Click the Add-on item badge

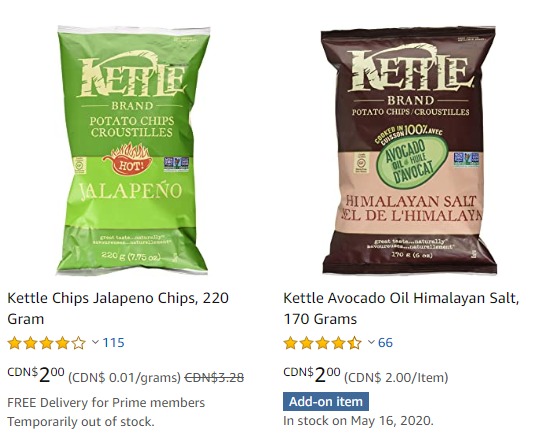coord(326,402)
